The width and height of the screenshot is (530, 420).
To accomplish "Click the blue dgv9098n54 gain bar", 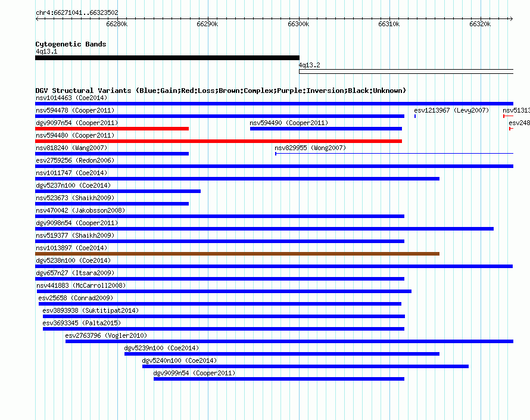I will 264,229.
